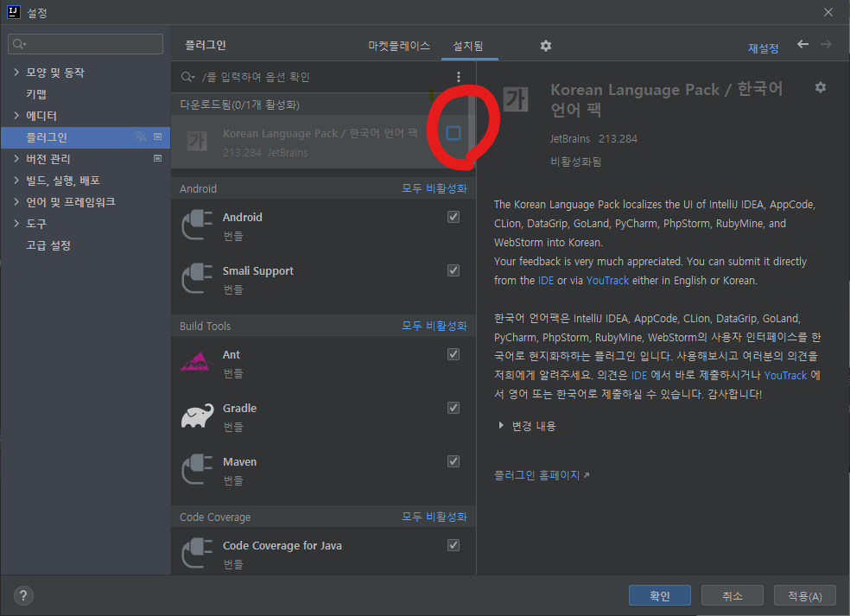Click the Korean Language Pack list icon

point(197,141)
